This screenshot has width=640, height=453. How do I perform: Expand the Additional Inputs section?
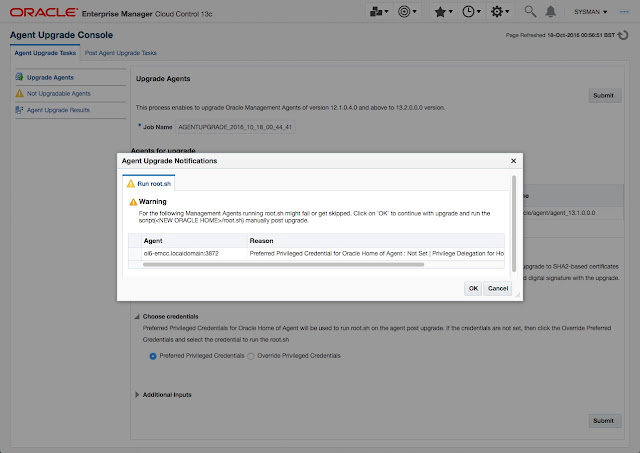click(137, 395)
